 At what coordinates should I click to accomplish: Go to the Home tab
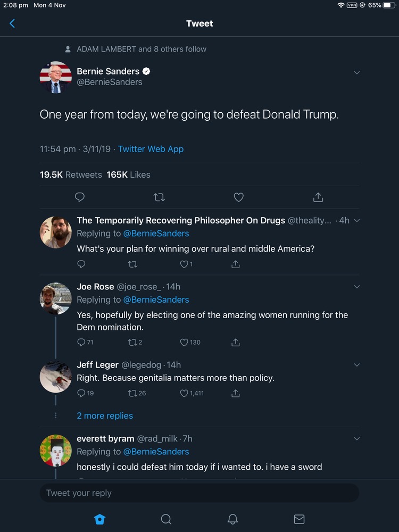point(99,519)
